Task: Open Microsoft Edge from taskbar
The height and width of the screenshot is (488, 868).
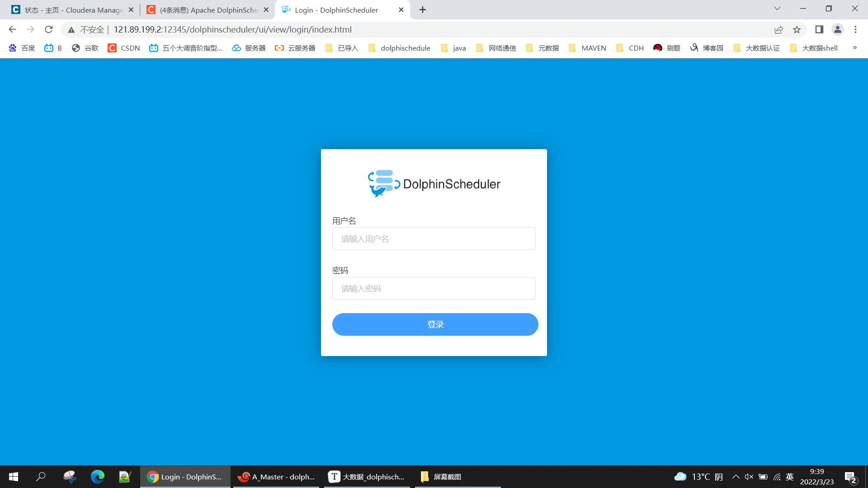Action: coord(97,477)
